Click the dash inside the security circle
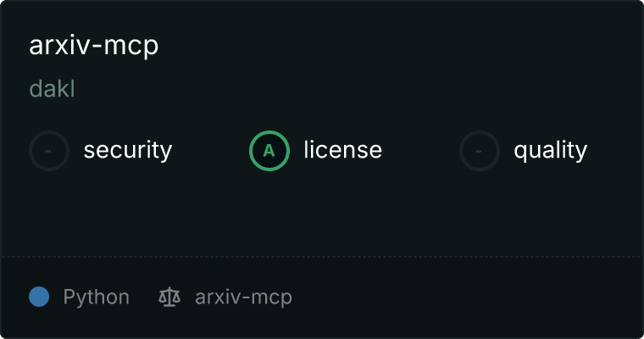Viewport: 644px width, 339px height. [48, 151]
